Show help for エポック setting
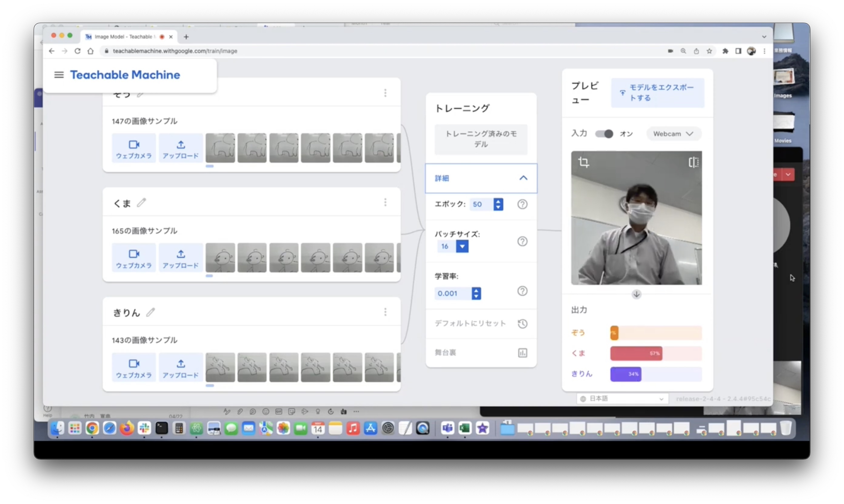The image size is (844, 504). [522, 204]
